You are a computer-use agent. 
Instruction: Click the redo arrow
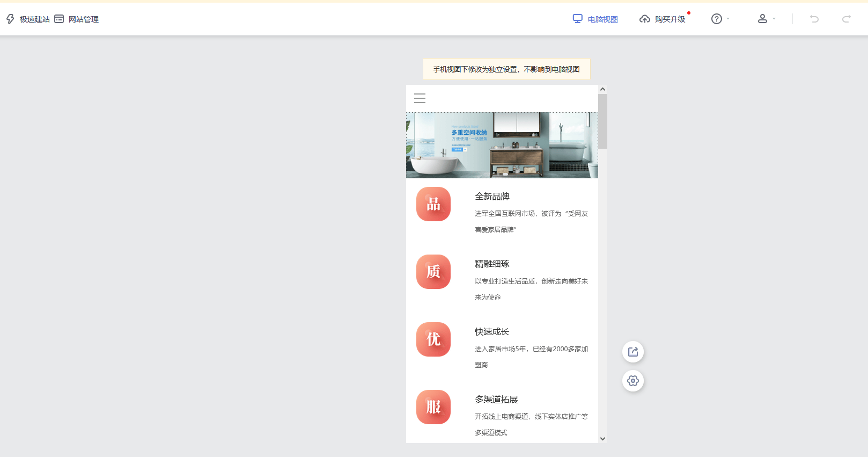[847, 19]
